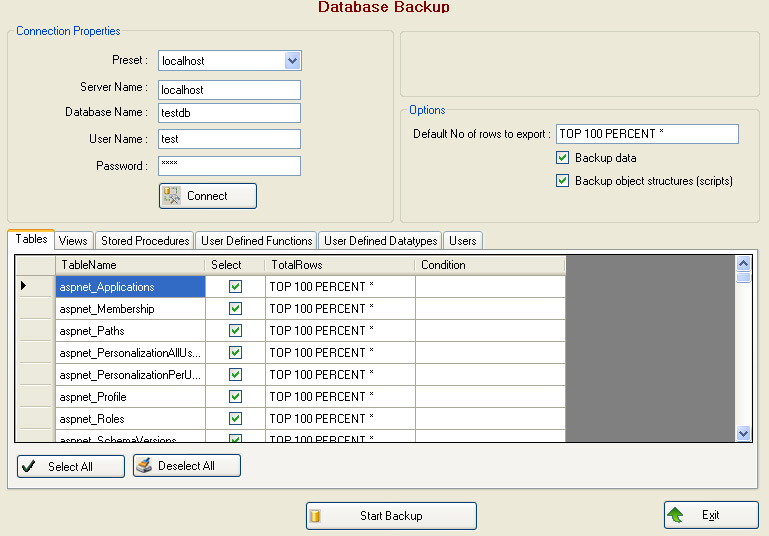Click TotalRows cell for aspnet_Profile

point(340,396)
